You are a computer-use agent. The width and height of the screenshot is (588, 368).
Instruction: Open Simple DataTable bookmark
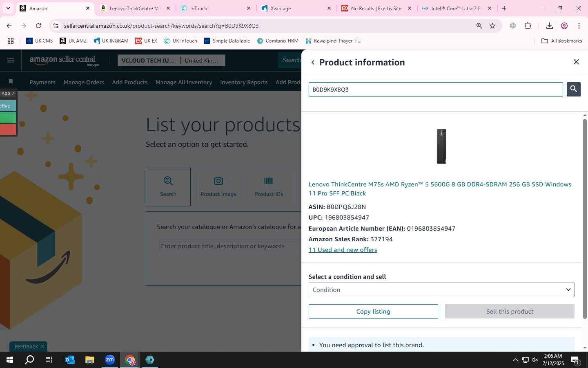[x=227, y=41]
